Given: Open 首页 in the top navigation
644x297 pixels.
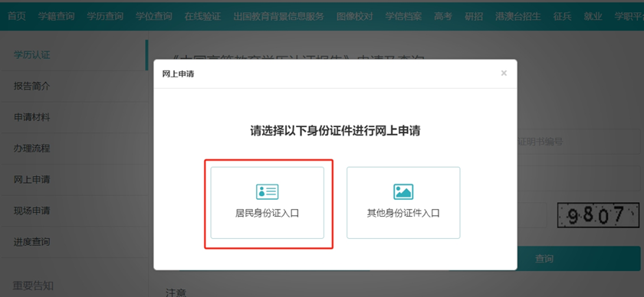Looking at the screenshot, I should [16, 16].
